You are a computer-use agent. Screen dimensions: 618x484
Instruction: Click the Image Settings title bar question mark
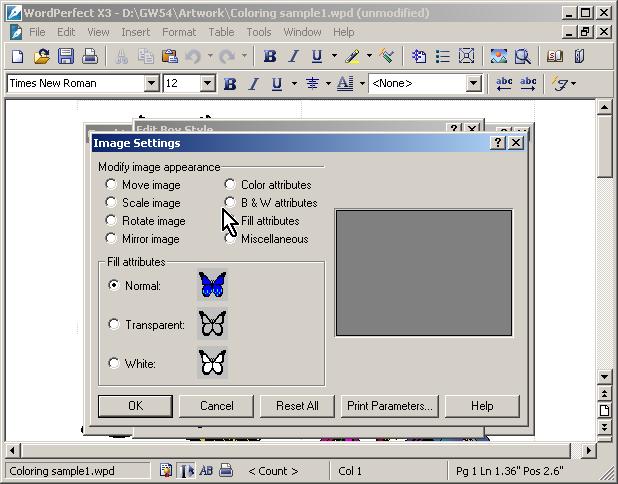498,143
